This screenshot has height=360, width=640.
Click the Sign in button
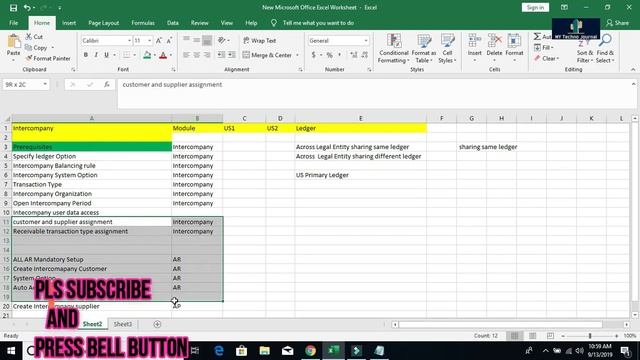(535, 7)
